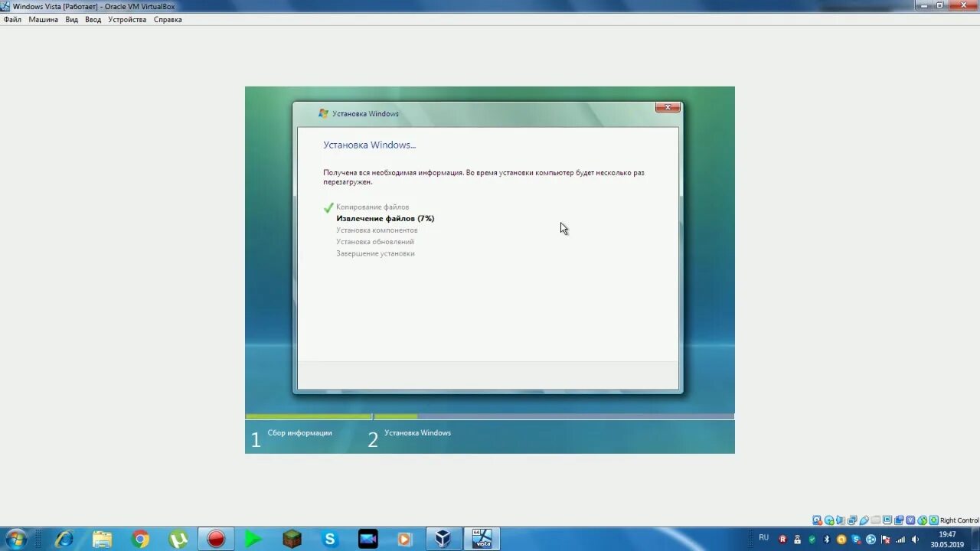Launch VirtualBox from the taskbar
The height and width of the screenshot is (551, 980).
point(443,539)
